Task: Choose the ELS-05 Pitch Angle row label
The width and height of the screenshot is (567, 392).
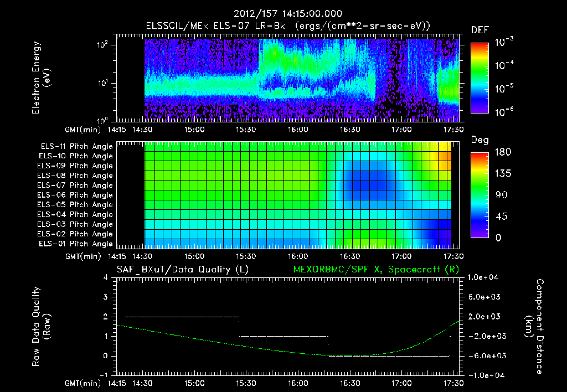Action: click(75, 205)
